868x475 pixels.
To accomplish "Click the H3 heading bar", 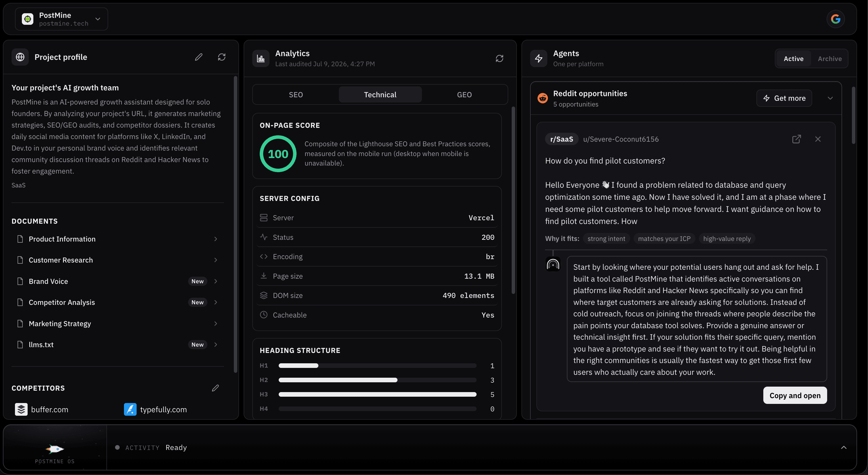I will (x=377, y=394).
